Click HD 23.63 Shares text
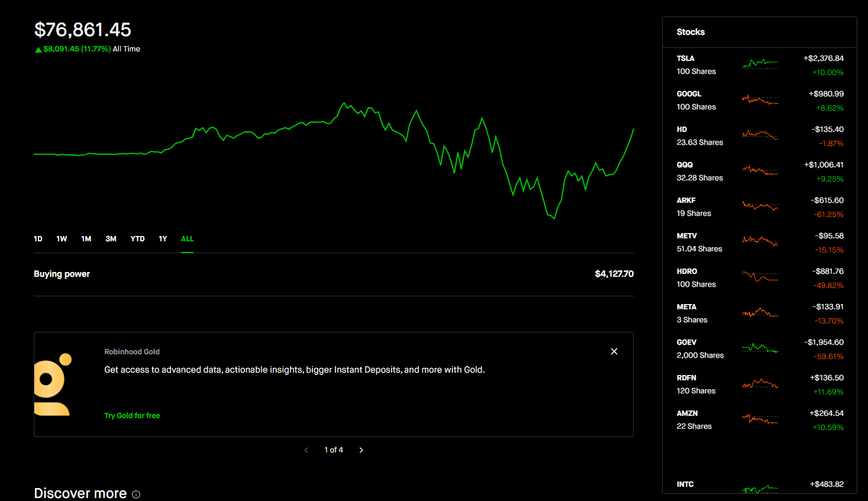Viewport: 868px width, 501px height. pyautogui.click(x=700, y=143)
